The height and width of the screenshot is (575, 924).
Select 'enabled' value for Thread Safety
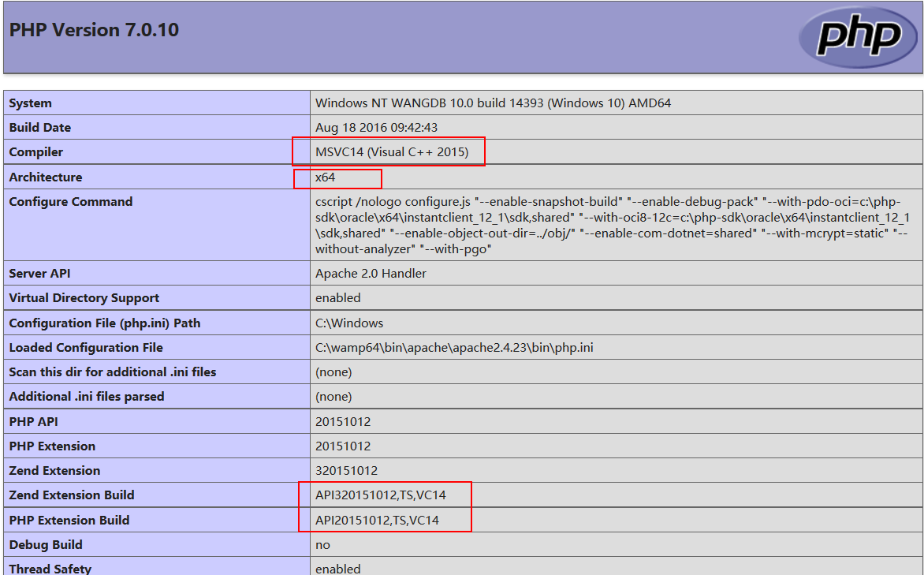[337, 569]
